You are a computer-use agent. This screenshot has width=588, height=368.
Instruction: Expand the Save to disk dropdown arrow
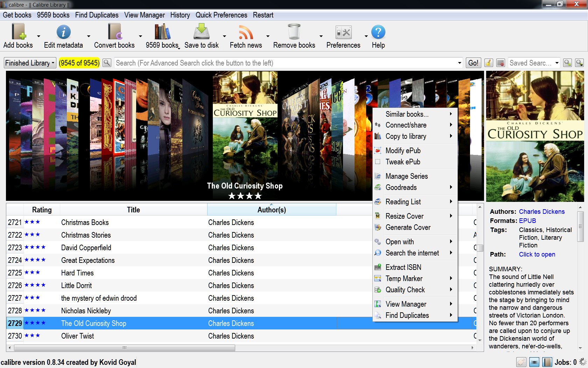click(224, 36)
